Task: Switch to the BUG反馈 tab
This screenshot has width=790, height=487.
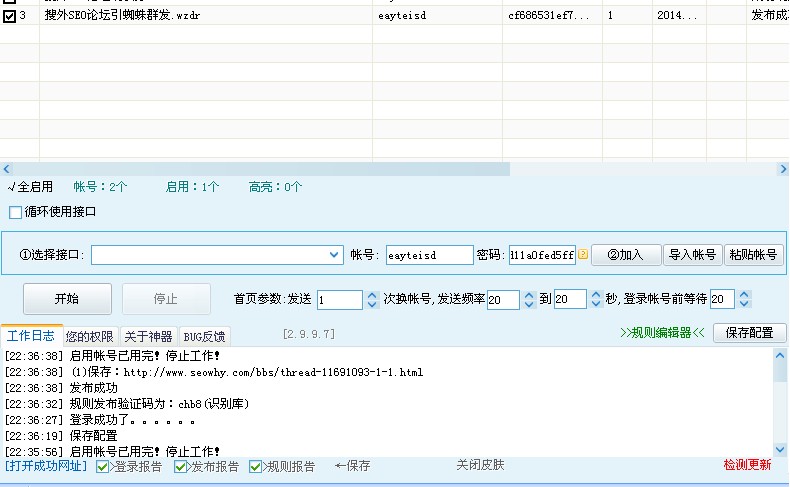Action: click(x=205, y=336)
